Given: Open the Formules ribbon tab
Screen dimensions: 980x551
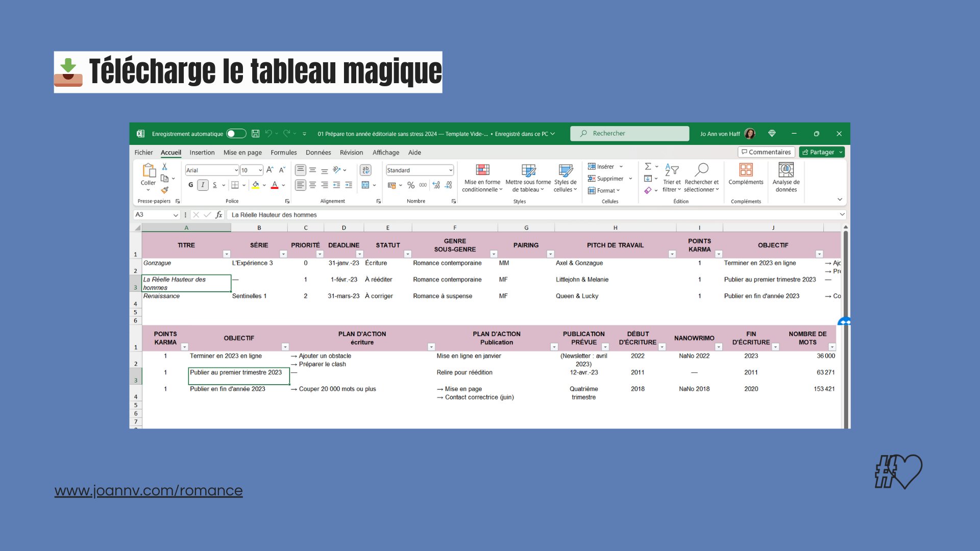Looking at the screenshot, I should 283,153.
